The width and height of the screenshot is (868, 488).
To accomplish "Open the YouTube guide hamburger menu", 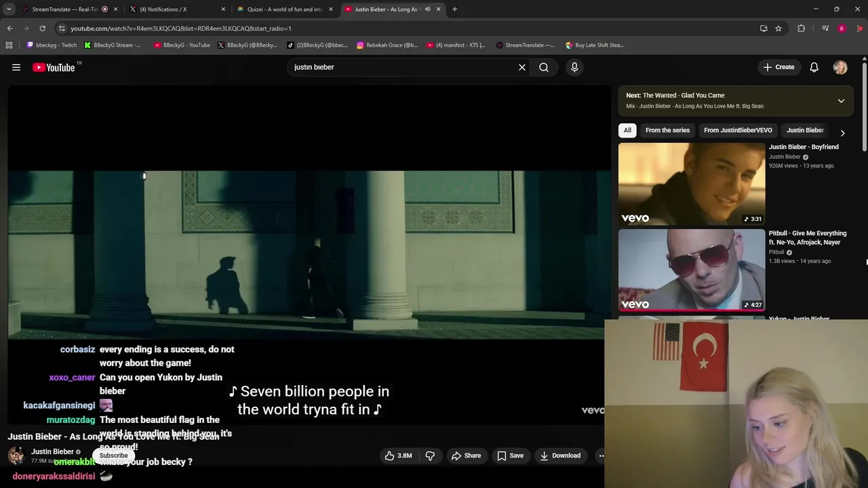I will (x=16, y=67).
